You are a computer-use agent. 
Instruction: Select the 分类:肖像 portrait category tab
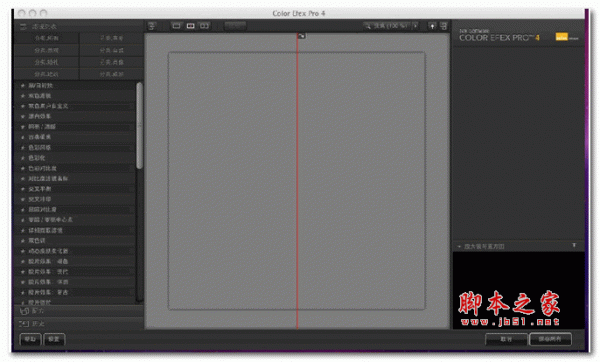coord(111,62)
